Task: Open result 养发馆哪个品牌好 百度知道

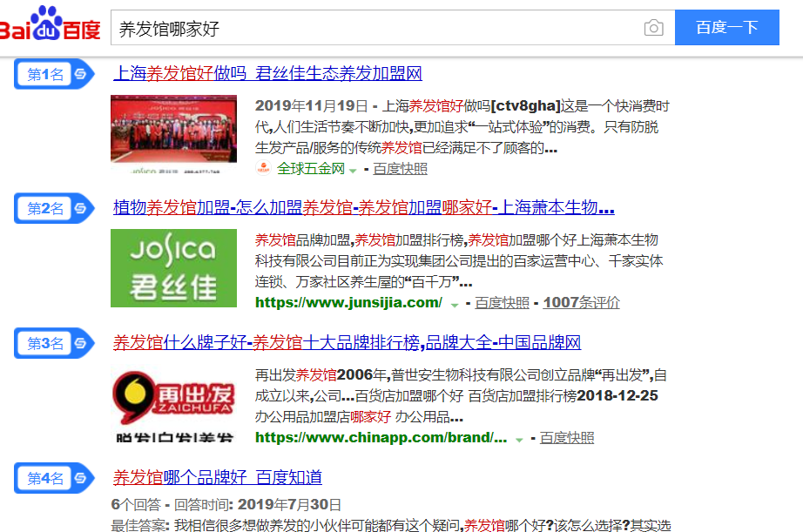Action: [217, 478]
